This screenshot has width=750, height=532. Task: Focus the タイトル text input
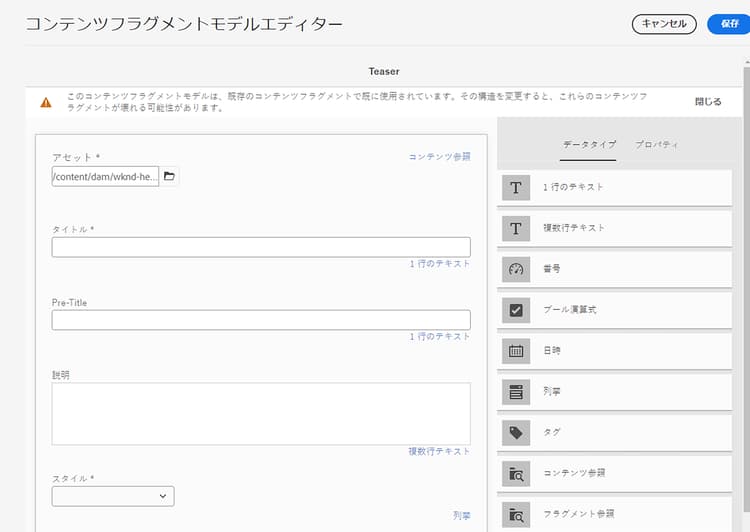pyautogui.click(x=261, y=247)
